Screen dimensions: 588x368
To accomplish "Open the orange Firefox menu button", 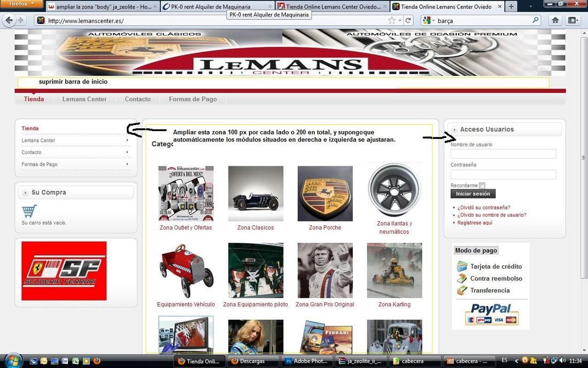I will [21, 4].
